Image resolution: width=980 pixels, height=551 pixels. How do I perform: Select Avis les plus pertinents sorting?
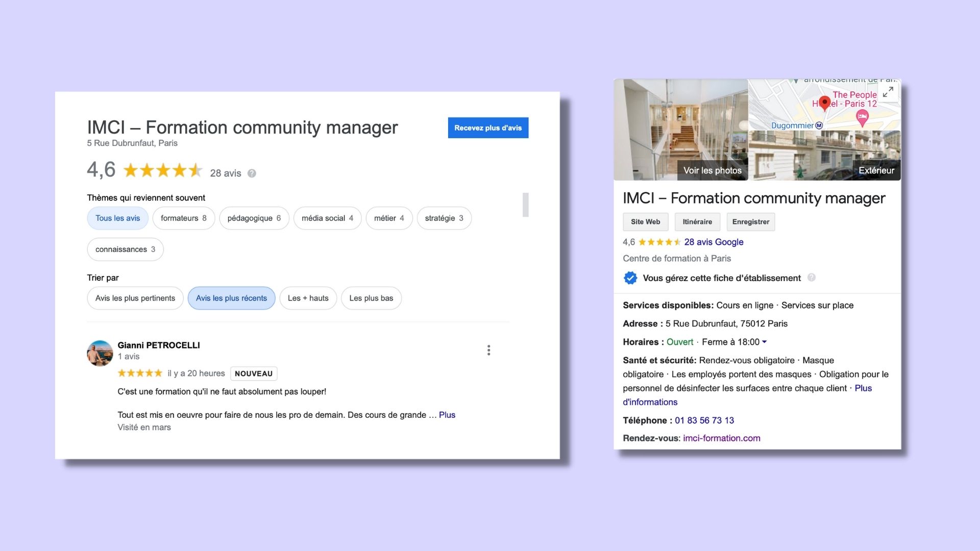(x=135, y=298)
